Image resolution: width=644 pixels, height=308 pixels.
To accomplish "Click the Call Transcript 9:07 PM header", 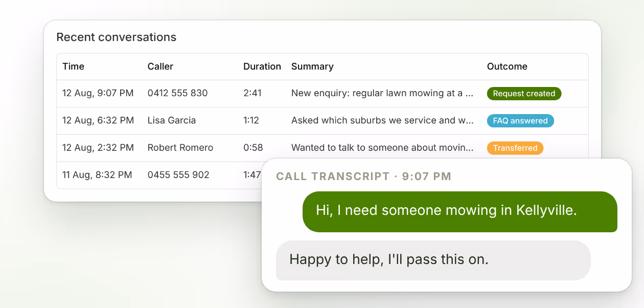I will click(x=364, y=177).
